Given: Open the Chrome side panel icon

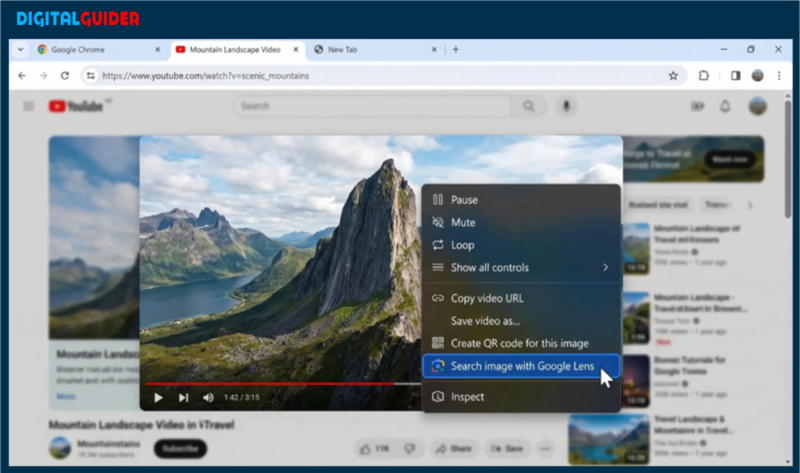Looking at the screenshot, I should [x=735, y=76].
